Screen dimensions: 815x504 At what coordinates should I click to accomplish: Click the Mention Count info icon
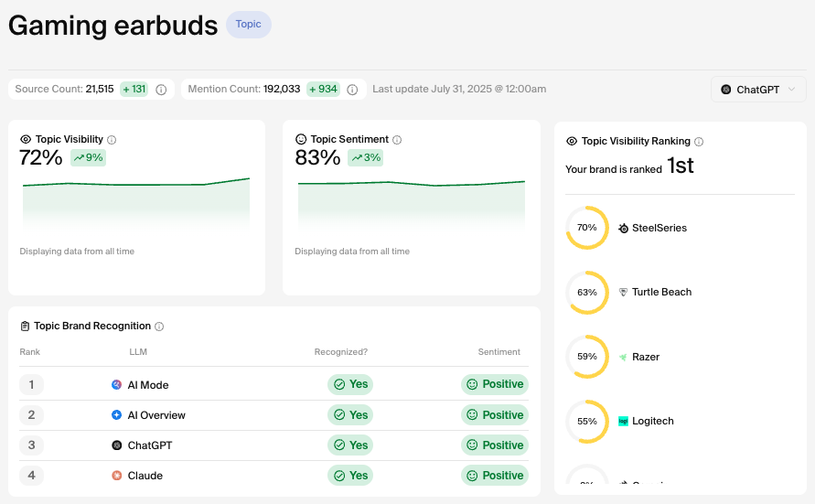352,90
